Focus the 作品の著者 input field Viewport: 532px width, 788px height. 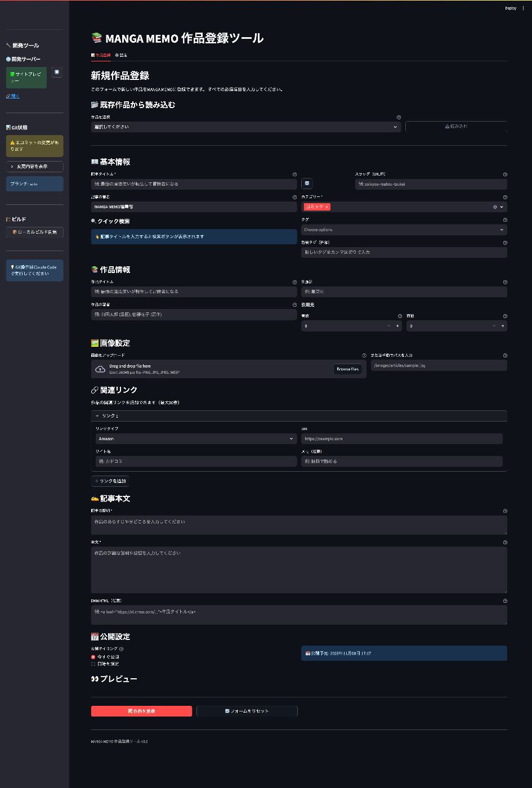[194, 314]
